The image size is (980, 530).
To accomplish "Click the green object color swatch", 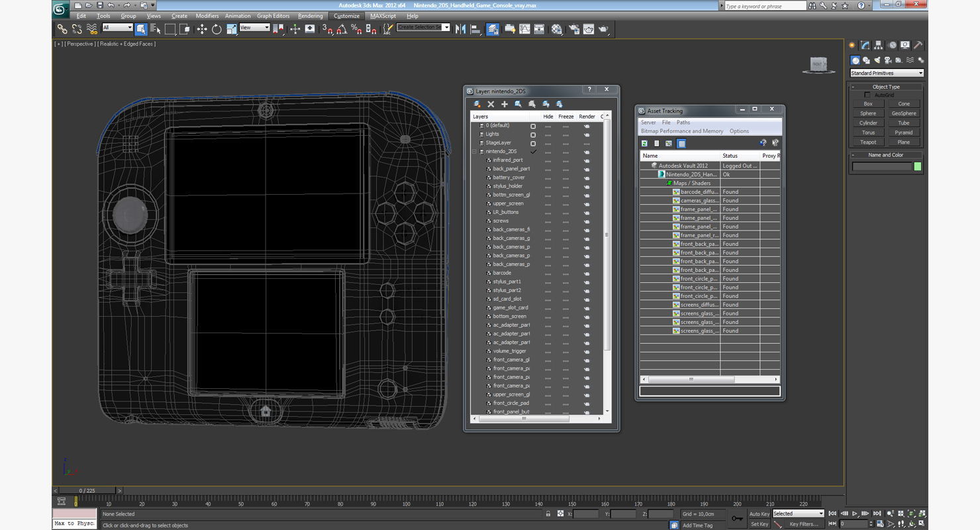I will click(x=918, y=167).
